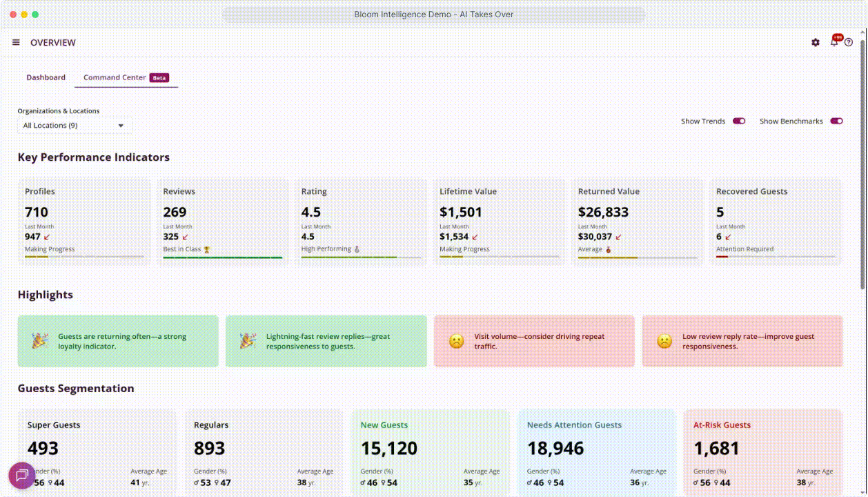Click the party icon on loyalty highlight
This screenshot has width=868, height=497.
pyautogui.click(x=40, y=341)
